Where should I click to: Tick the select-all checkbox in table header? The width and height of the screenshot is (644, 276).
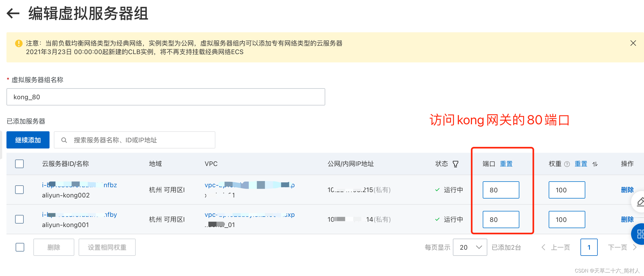pyautogui.click(x=19, y=164)
